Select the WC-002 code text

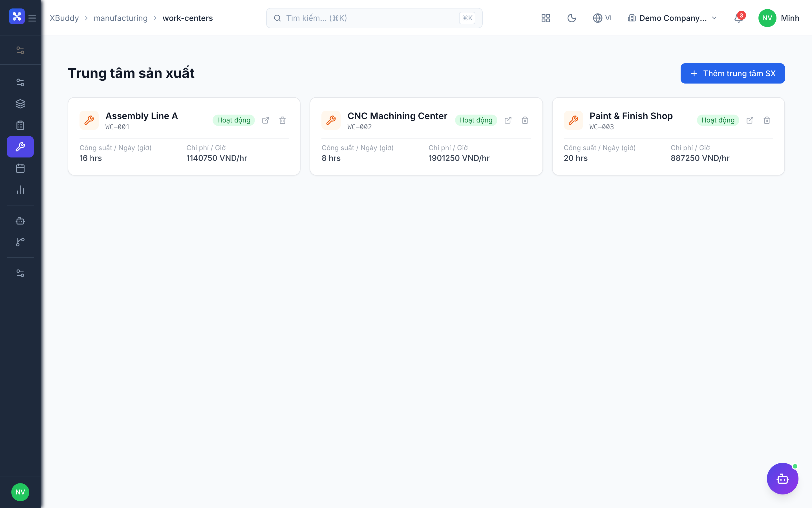click(359, 127)
